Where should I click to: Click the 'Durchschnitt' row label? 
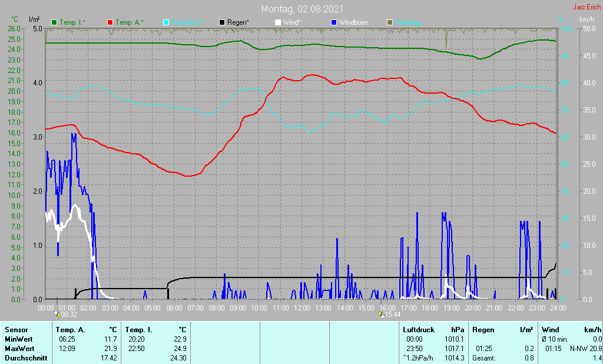[x=26, y=358]
